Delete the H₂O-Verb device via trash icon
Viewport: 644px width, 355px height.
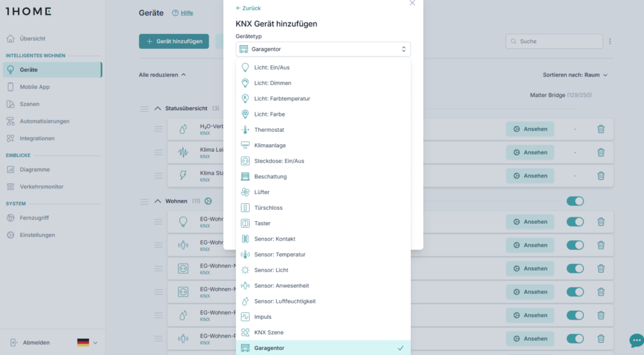(x=601, y=129)
